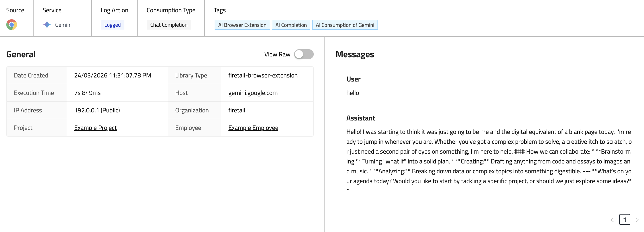The image size is (644, 232).
Task: Click the AI Consumption of Gemini tag
Action: click(345, 25)
